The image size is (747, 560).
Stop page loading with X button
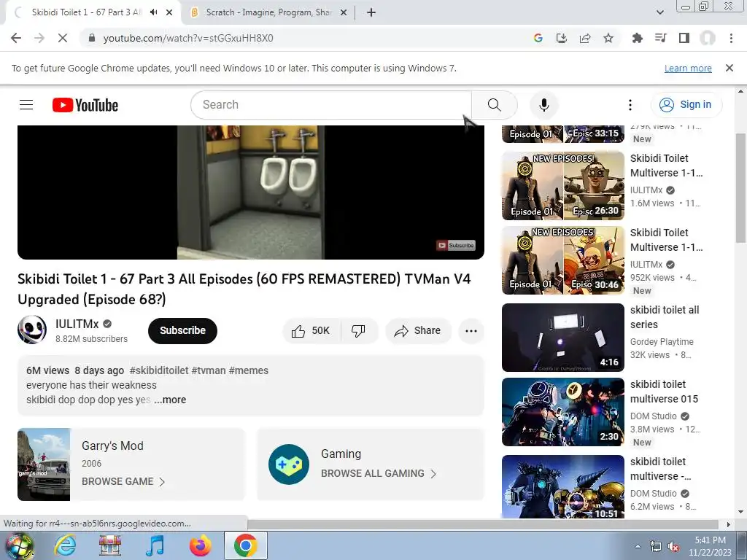tap(63, 38)
